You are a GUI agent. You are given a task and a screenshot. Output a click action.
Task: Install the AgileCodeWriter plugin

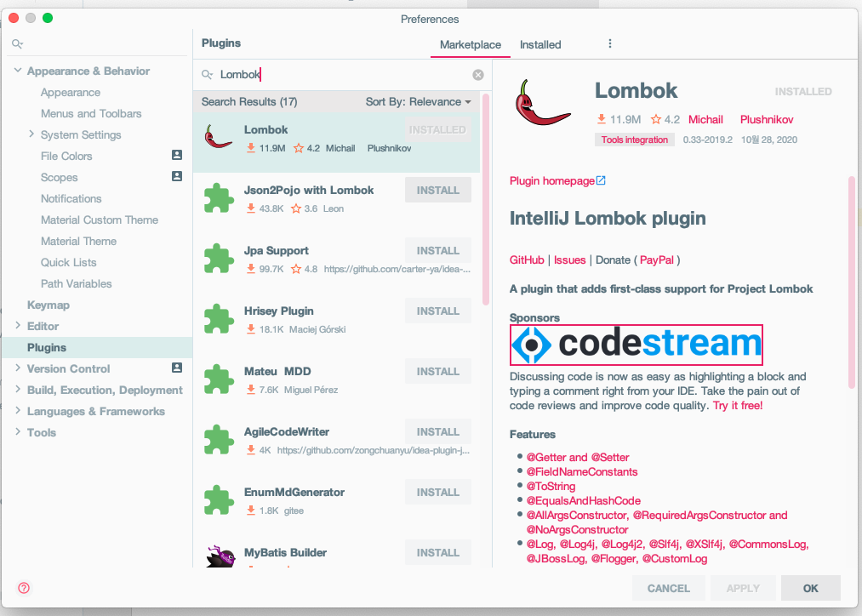pos(438,432)
